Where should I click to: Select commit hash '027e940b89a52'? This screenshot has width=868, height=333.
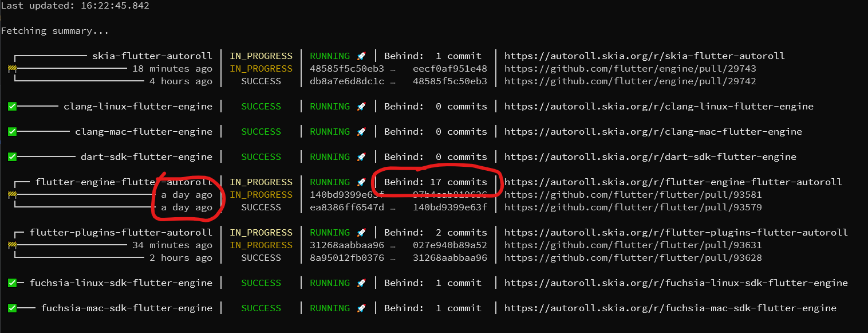450,245
